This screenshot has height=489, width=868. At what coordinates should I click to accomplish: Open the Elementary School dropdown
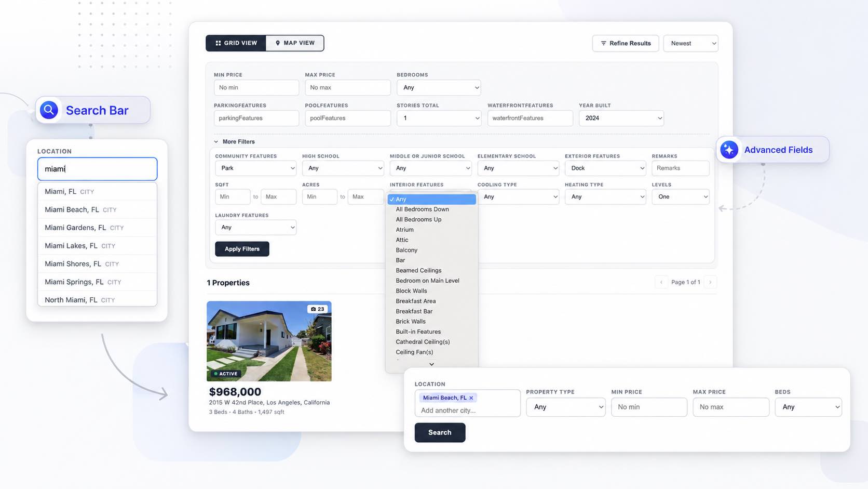(518, 168)
